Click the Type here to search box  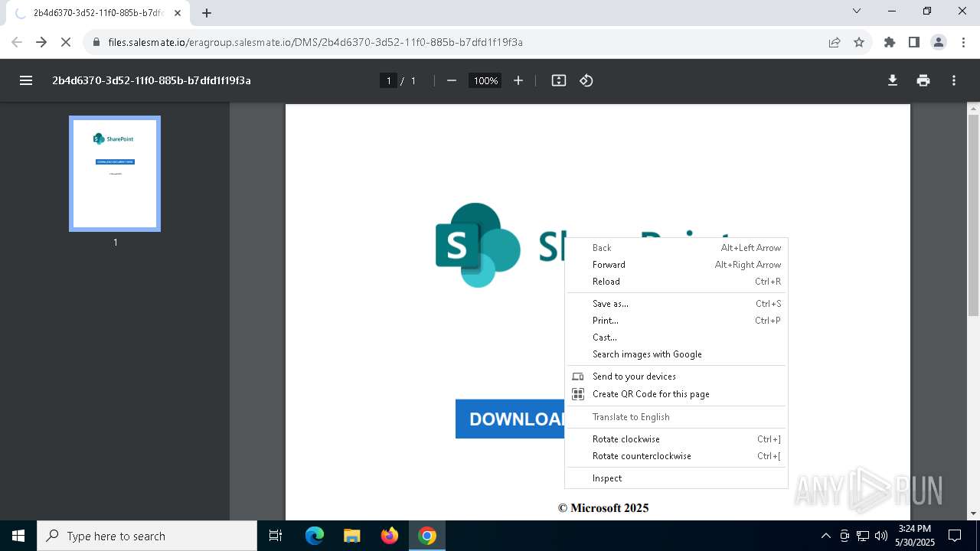(147, 536)
